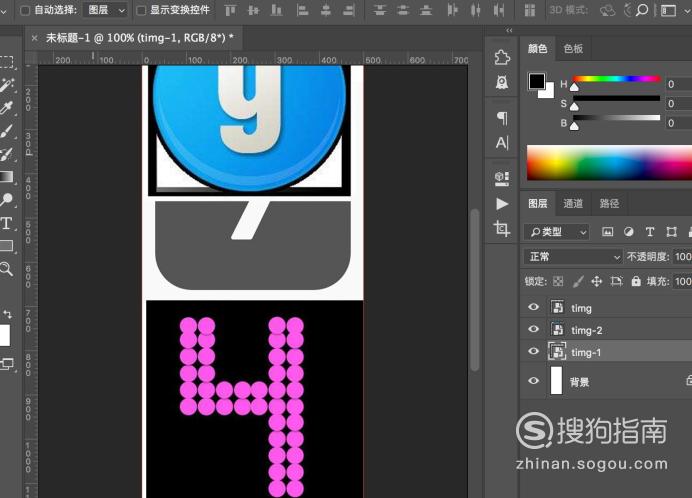Screen dimensions: 692x498
Task: Close the 未标题-1 document tab
Action: (34, 38)
